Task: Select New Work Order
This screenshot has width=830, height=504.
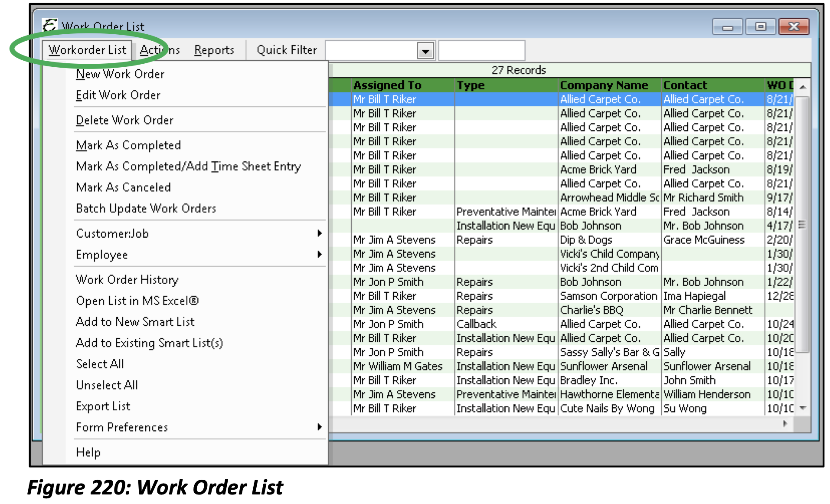Action: point(120,74)
